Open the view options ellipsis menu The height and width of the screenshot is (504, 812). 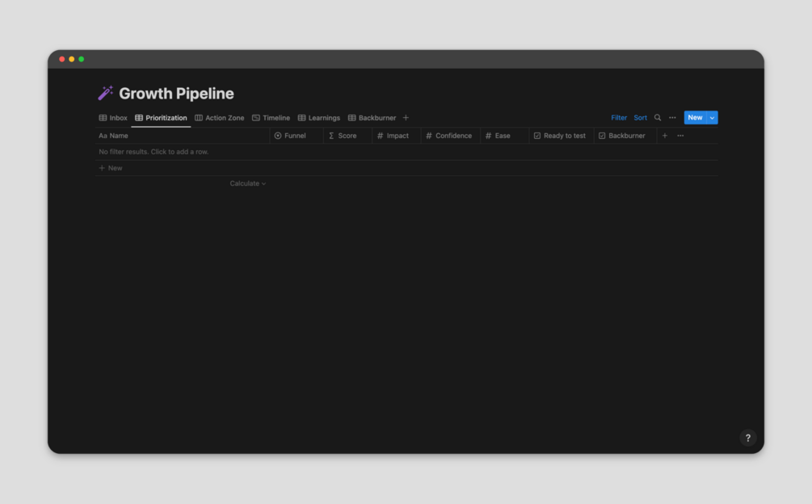(672, 118)
